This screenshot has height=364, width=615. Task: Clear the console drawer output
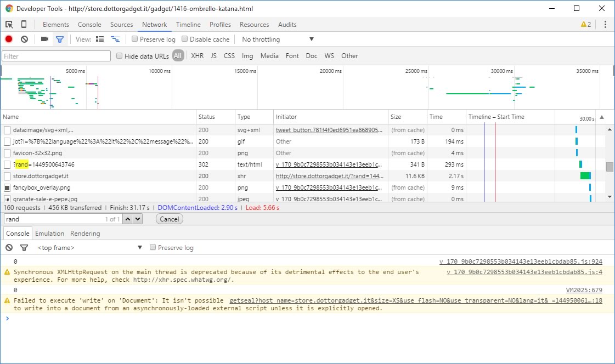coord(9,248)
